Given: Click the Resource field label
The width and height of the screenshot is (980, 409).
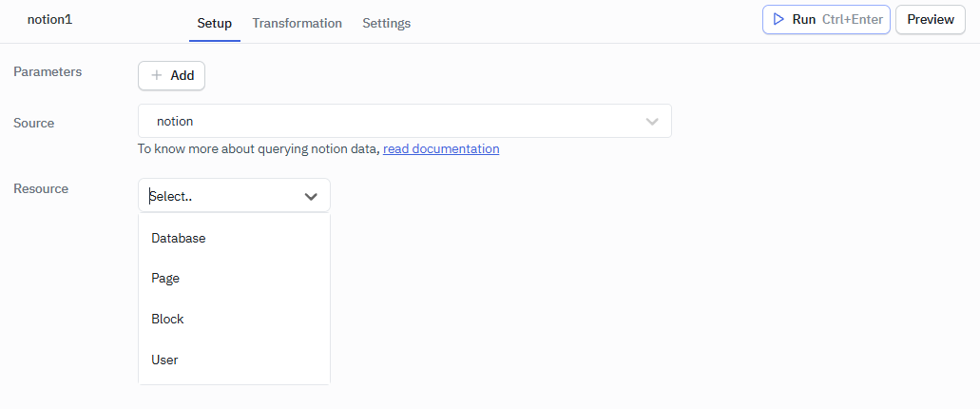Looking at the screenshot, I should [x=41, y=188].
